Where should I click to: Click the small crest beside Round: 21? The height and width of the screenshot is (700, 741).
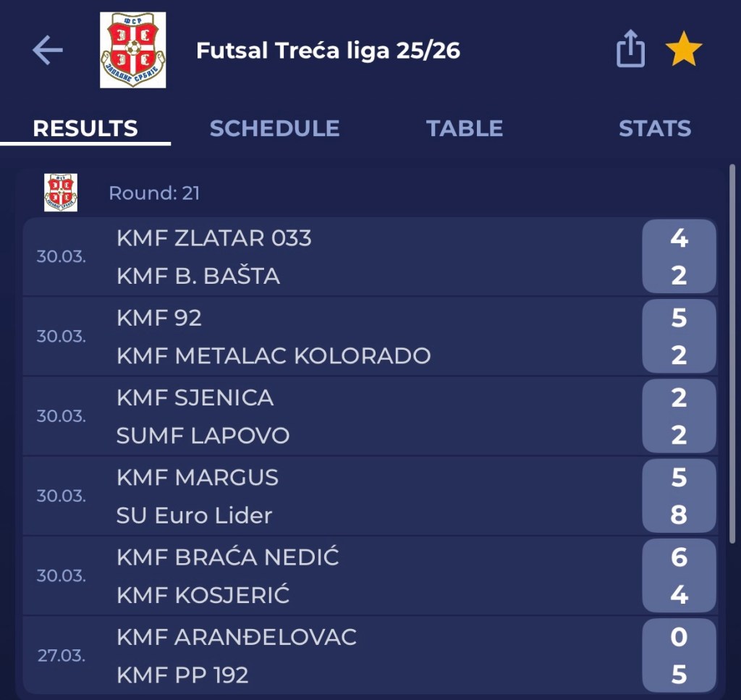click(61, 193)
